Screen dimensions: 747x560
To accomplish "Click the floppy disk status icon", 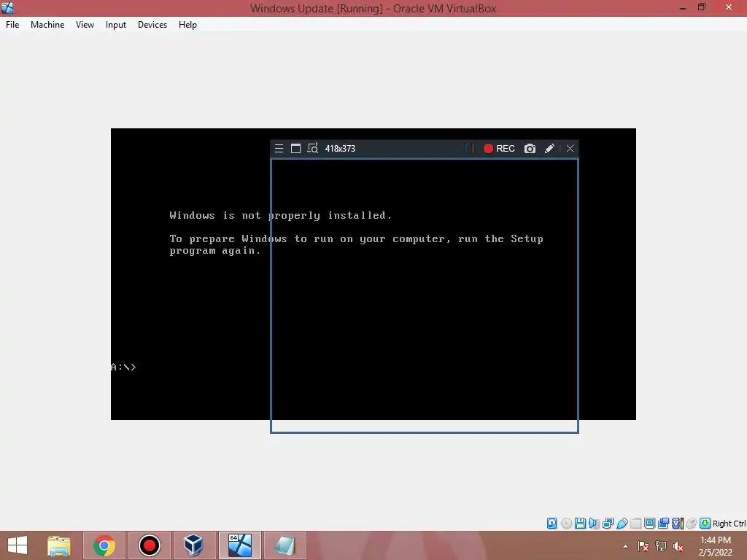I will click(x=580, y=524).
